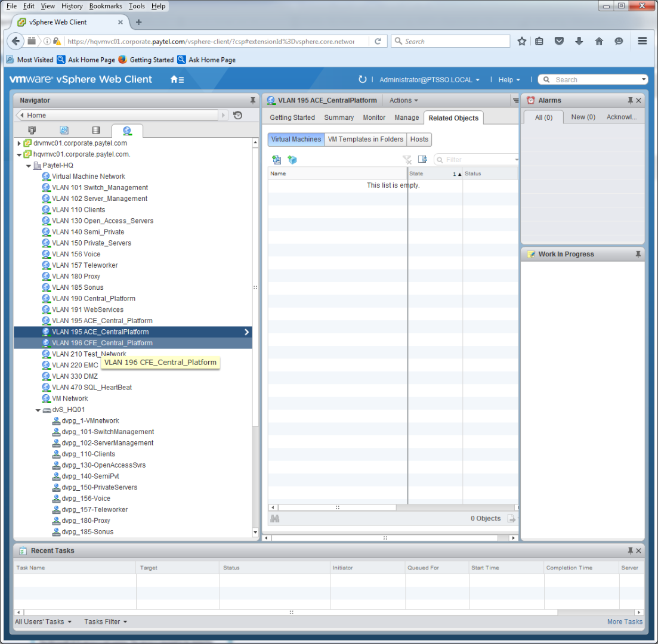Click the find binoculars icon in list footer
Screen dimensions: 658x644
(x=275, y=519)
